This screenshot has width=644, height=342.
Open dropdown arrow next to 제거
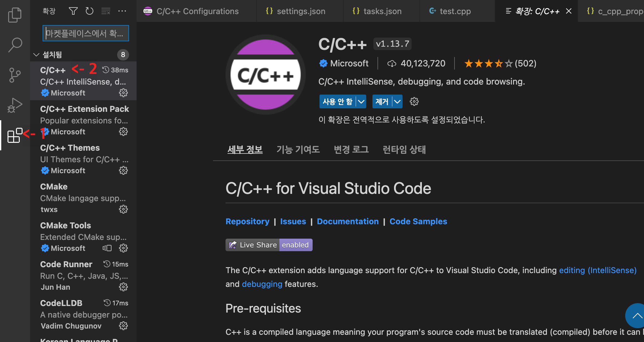(x=397, y=101)
